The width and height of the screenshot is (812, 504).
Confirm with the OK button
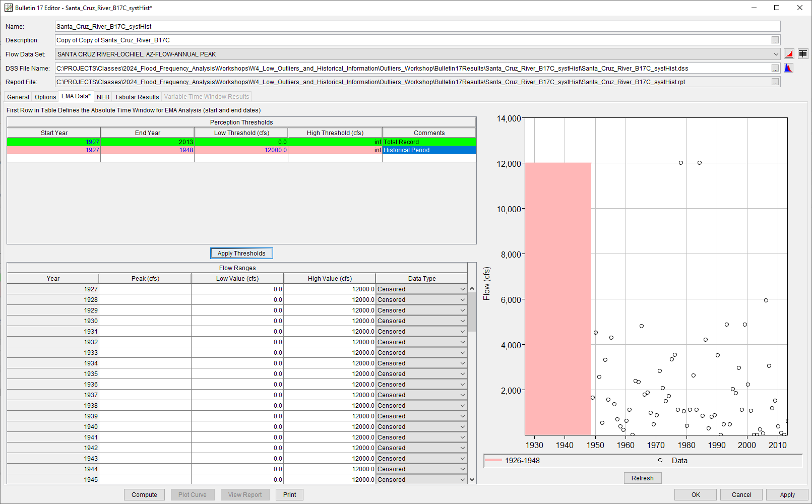click(696, 495)
